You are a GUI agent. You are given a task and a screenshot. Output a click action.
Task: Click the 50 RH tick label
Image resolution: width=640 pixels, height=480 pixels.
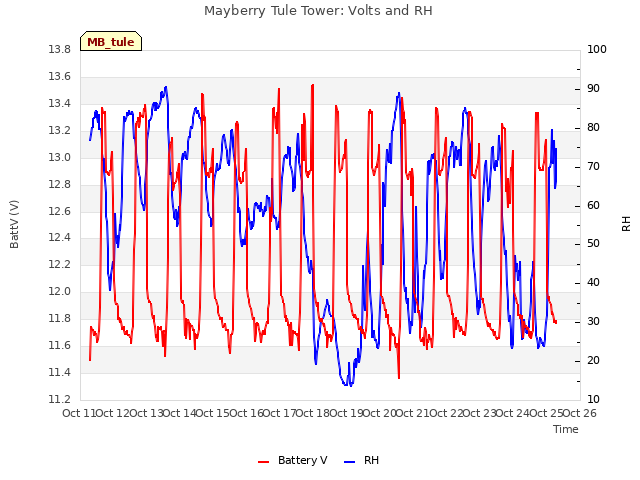593,244
